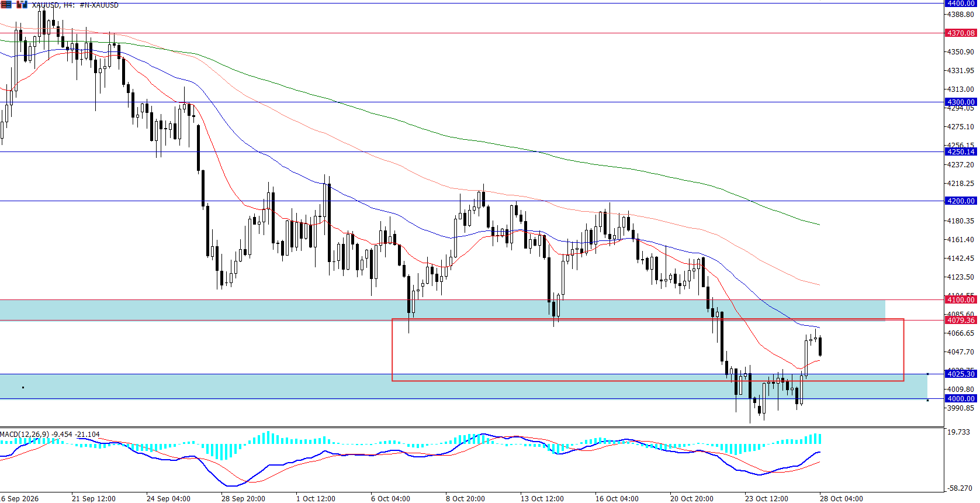Click the MACD scale value 19.733

tap(958, 432)
